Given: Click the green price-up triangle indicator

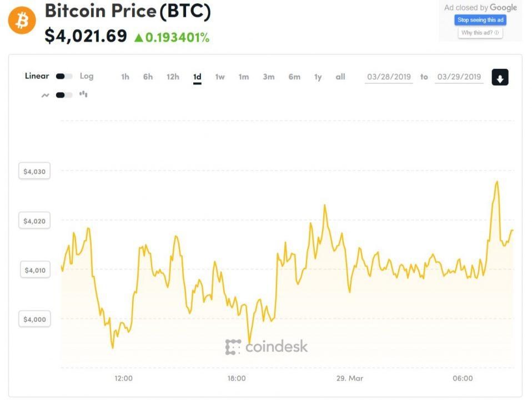Looking at the screenshot, I should [138, 37].
